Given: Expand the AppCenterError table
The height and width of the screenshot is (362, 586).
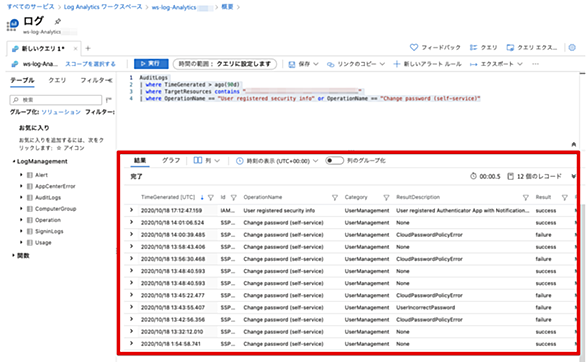Looking at the screenshot, I should point(21,186).
